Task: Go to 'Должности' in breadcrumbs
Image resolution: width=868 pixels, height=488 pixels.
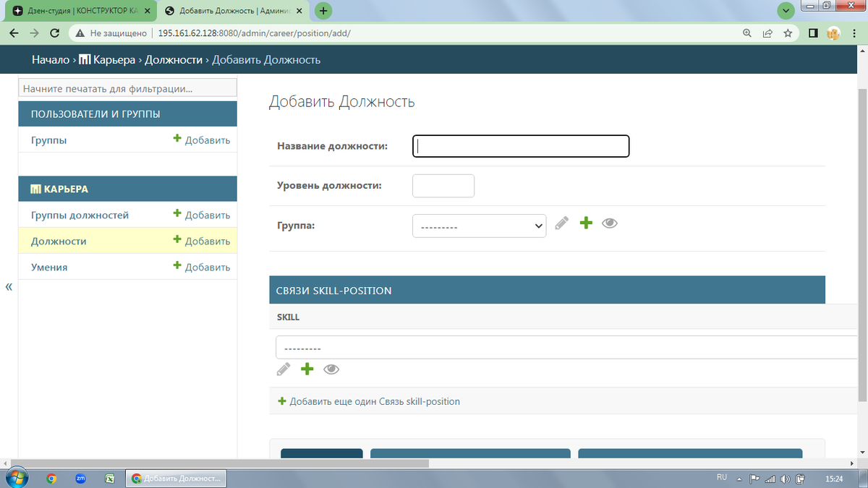Action: 174,60
